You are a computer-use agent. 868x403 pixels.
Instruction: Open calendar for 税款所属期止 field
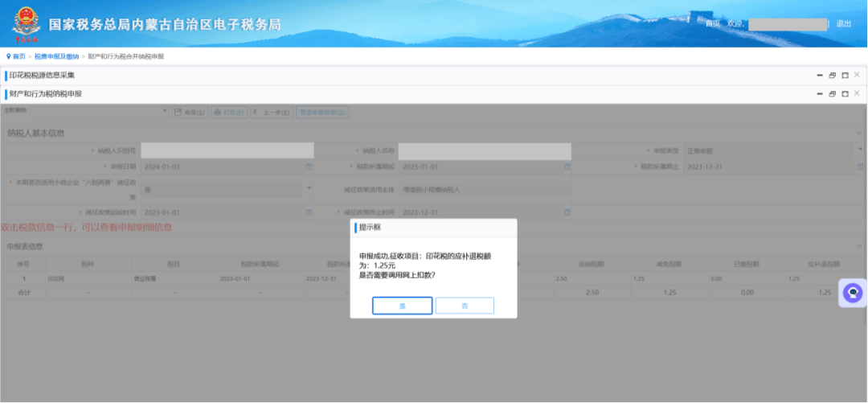(x=860, y=167)
